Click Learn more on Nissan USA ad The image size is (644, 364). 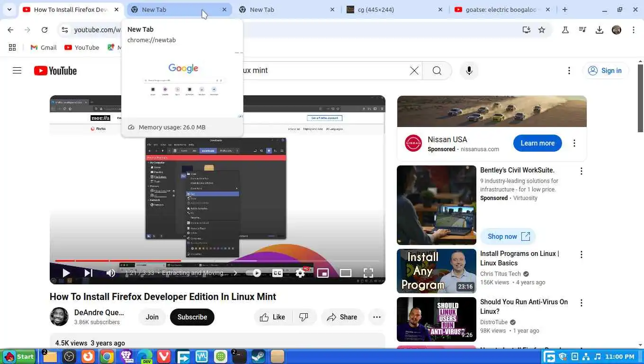pyautogui.click(x=537, y=143)
